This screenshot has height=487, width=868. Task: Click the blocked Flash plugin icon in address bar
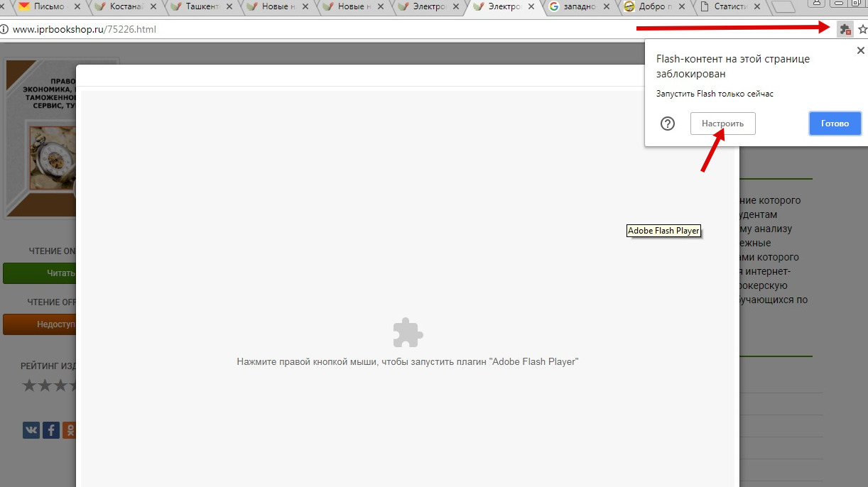pyautogui.click(x=845, y=30)
